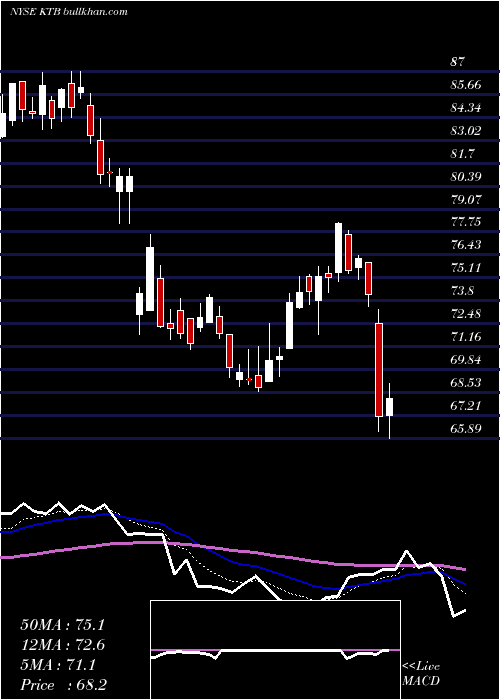Click the 12MA : 72.6 readout
Screen dimensions: 500x700
coord(62,645)
